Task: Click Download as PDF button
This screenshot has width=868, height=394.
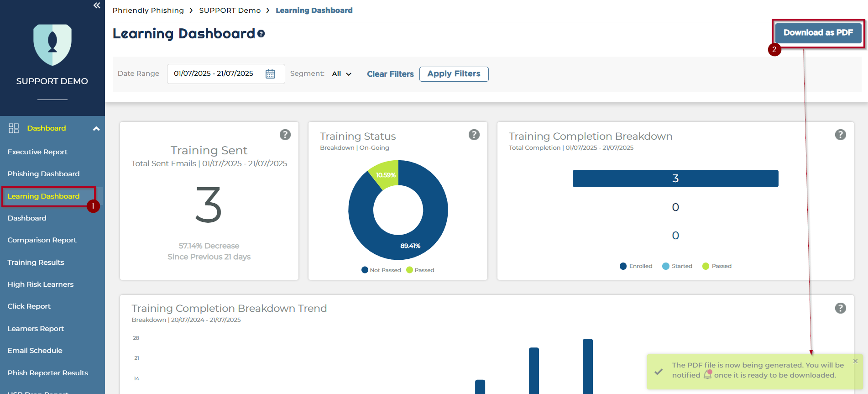Action: 818,33
